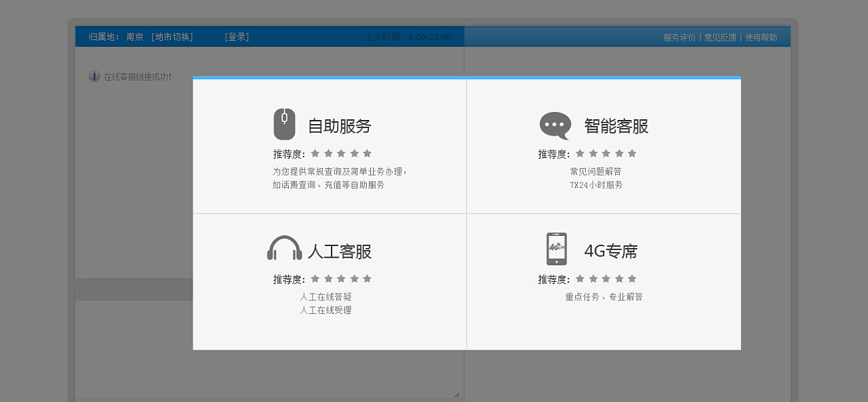Click the mouse icon for 自助服务
This screenshot has height=402, width=868.
(284, 124)
